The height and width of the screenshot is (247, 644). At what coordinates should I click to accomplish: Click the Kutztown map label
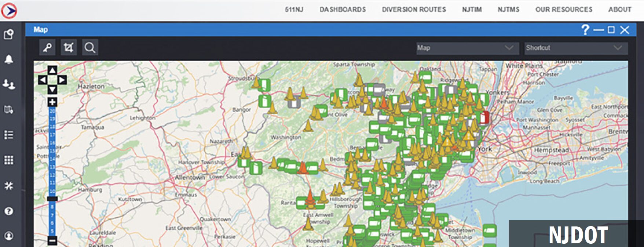click(130, 199)
